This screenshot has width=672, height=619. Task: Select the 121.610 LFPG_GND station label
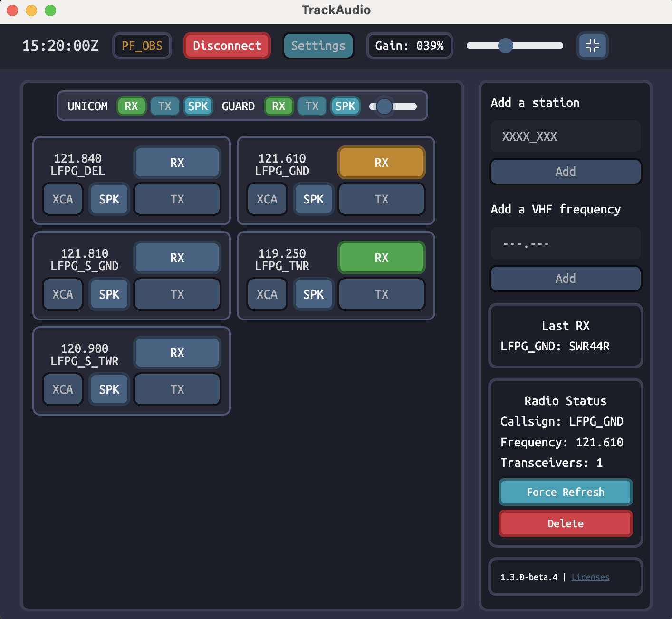click(x=282, y=164)
